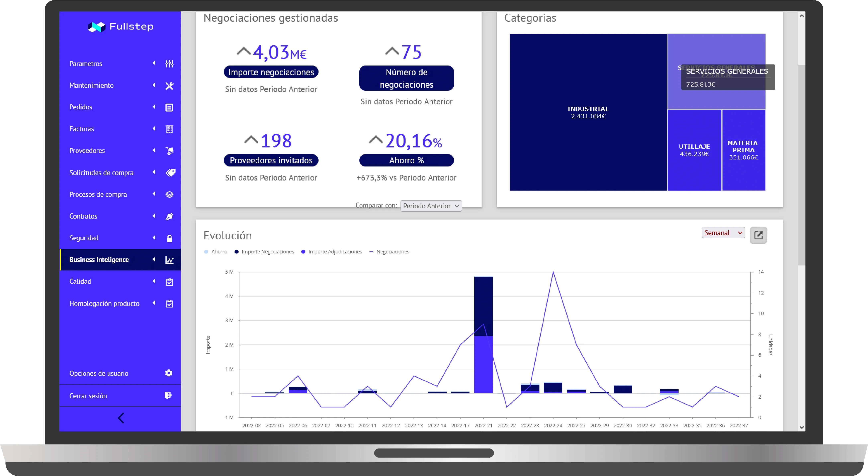The image size is (868, 476).
Task: Click the Fullstep logo link
Action: (121, 27)
